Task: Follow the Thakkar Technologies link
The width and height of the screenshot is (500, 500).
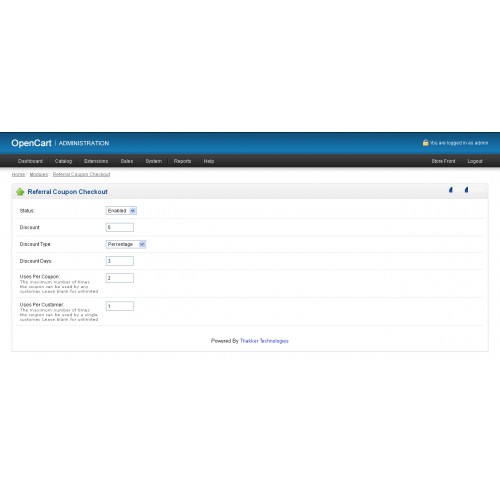Action: coord(264,341)
